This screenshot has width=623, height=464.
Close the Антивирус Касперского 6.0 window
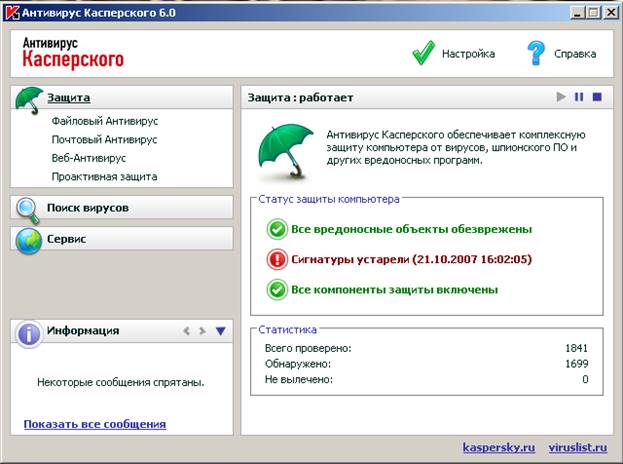tap(611, 13)
